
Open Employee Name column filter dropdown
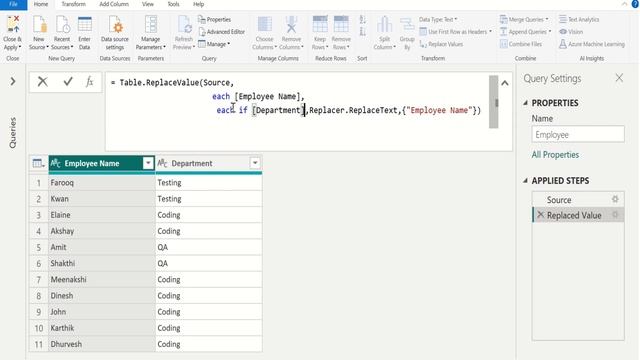(148, 163)
